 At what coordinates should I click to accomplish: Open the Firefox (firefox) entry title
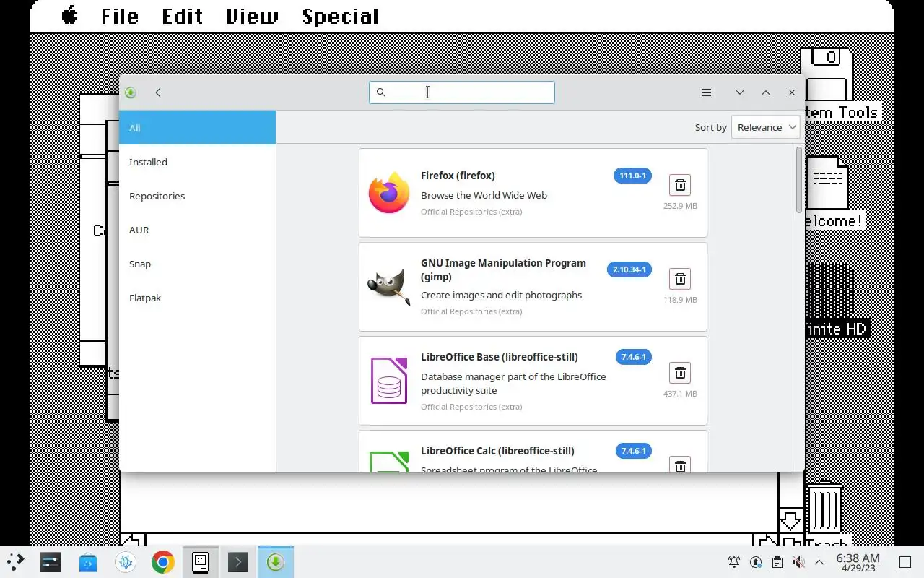pos(458,176)
